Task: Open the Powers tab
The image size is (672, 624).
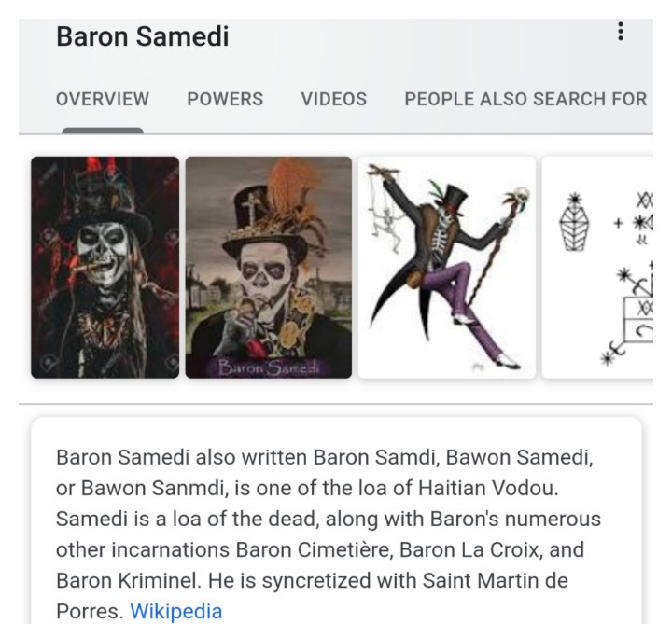Action: (x=225, y=99)
